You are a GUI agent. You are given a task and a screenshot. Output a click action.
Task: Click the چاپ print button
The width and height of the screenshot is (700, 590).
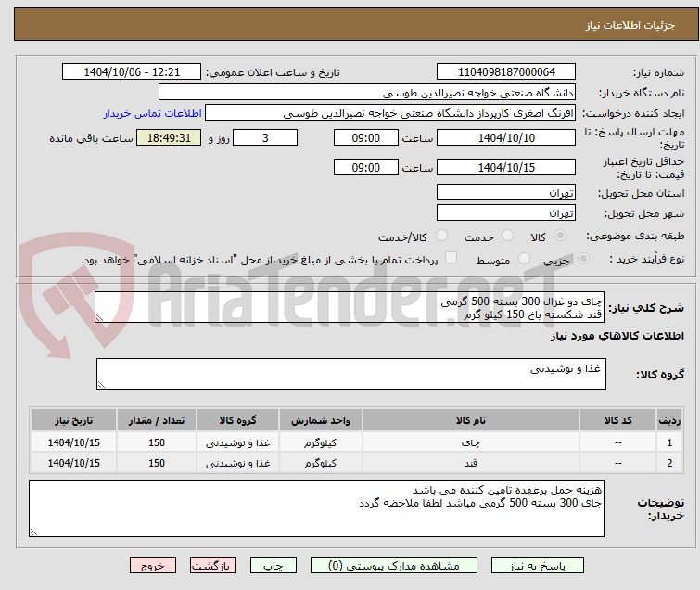pyautogui.click(x=274, y=566)
